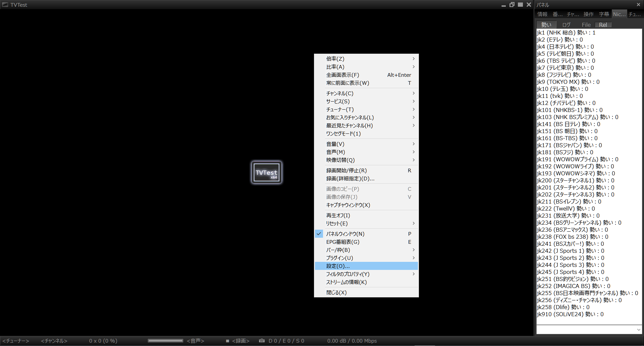Click the File button in NicoJK panel
This screenshot has width=644, height=346.
586,25
